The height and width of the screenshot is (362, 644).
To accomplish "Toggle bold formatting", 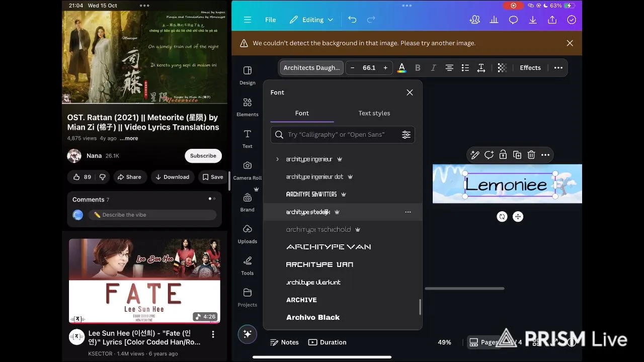I will (418, 68).
